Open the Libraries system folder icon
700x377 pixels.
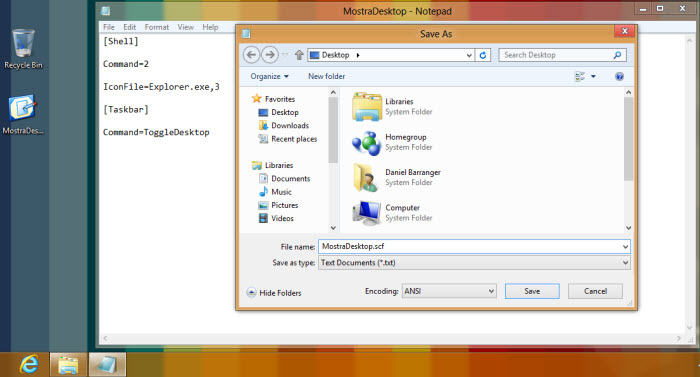(x=367, y=107)
